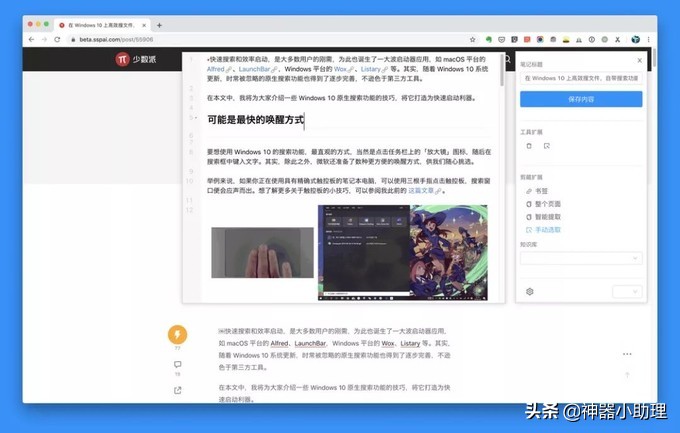The image size is (680, 433).
Task: Open the browser three-dot menu
Action: [x=649, y=39]
